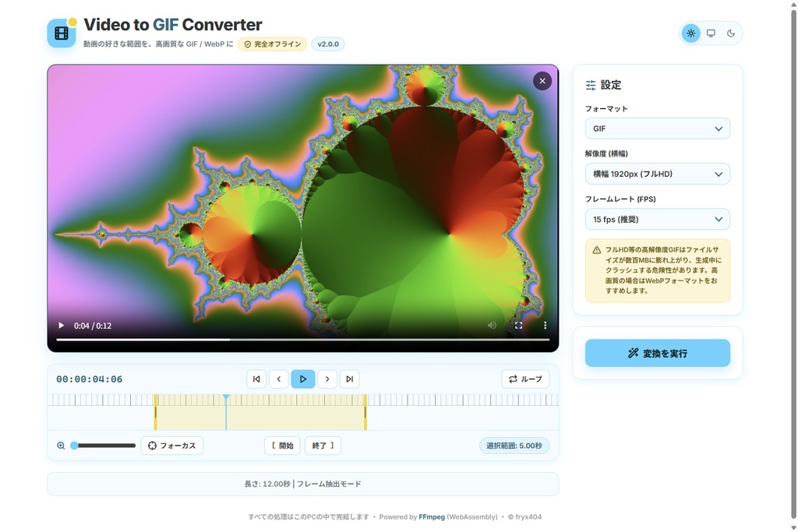Open the video player's three-dot menu
The image size is (798, 532).
pos(545,326)
